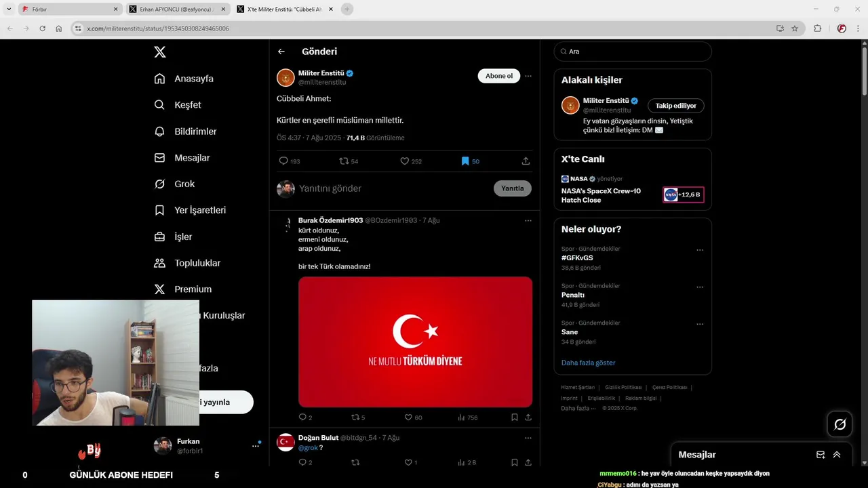Click the Ara search field
The image size is (868, 488).
coord(633,52)
